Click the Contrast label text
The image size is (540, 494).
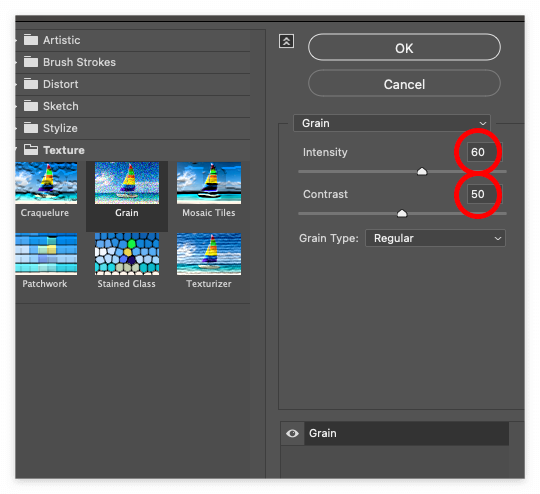(325, 194)
